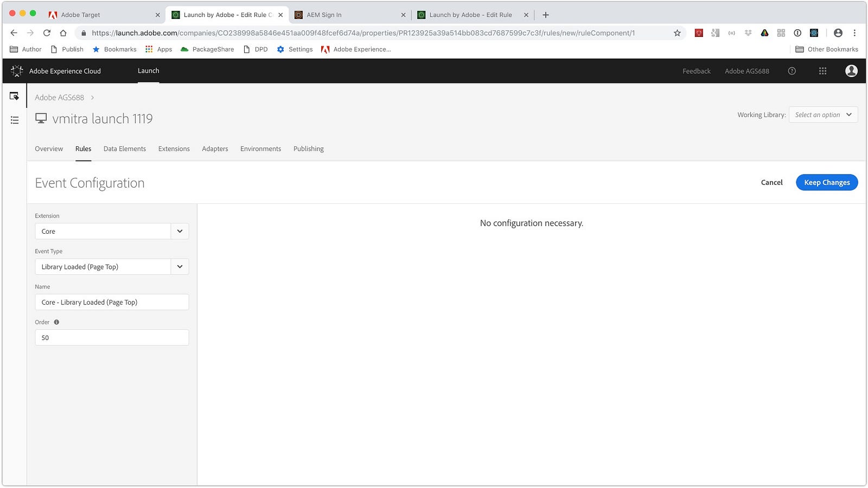Click the browser forward arrow

point(30,33)
